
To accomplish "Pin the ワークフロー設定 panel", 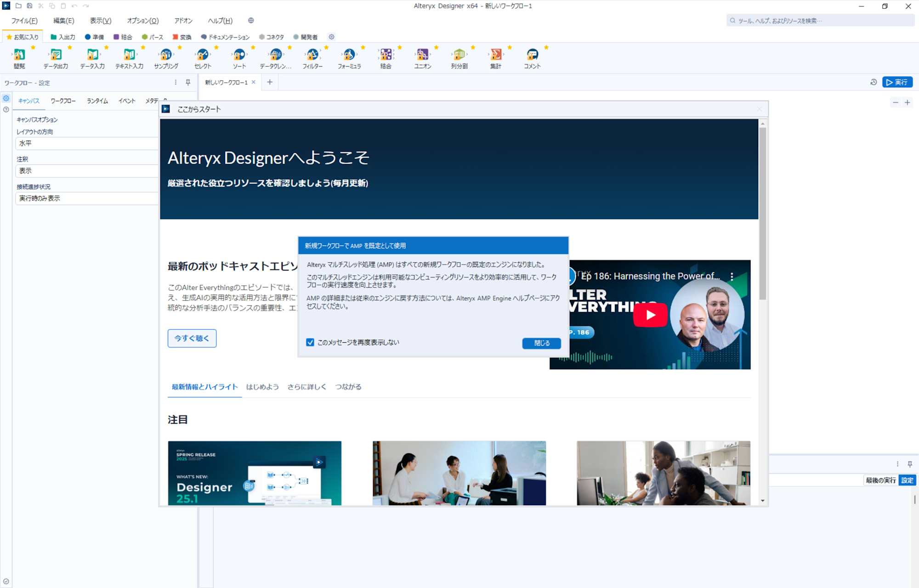I will (188, 83).
